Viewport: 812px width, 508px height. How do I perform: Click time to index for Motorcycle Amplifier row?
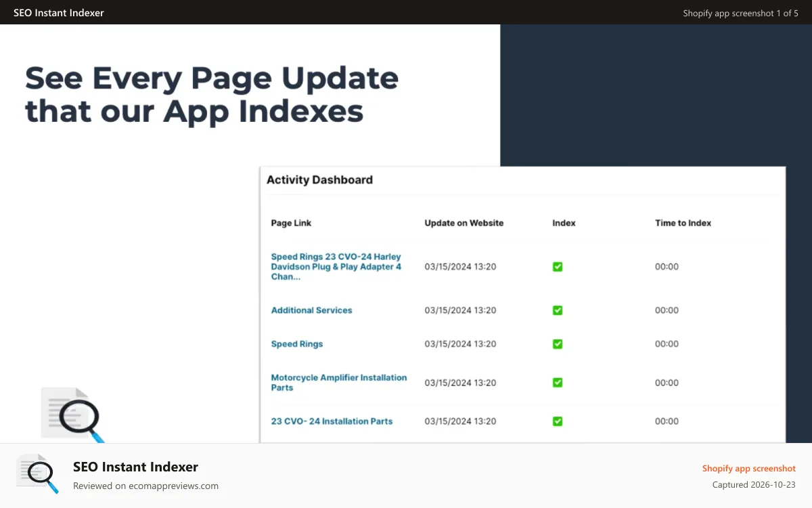click(x=667, y=383)
